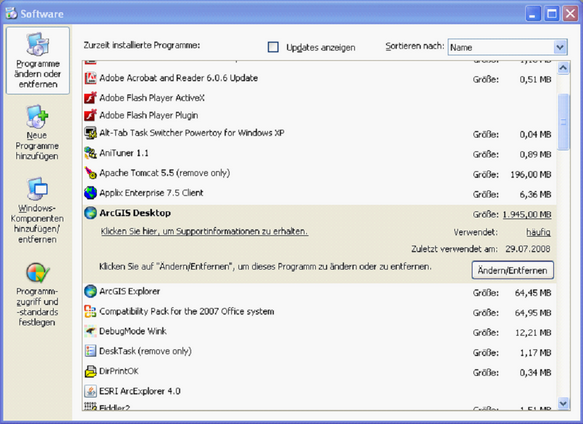This screenshot has height=424, width=583.
Task: Click the ESRI ArcExplorer 4.0 icon
Action: coord(90,391)
